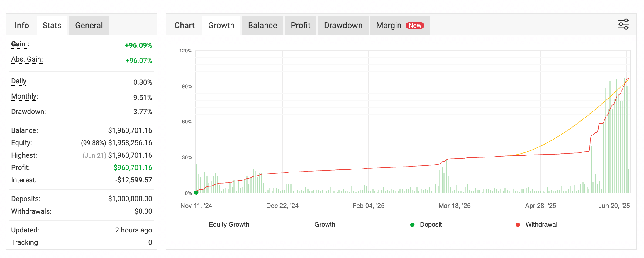Click the red New badge
The height and width of the screenshot is (258, 644).
coord(415,26)
